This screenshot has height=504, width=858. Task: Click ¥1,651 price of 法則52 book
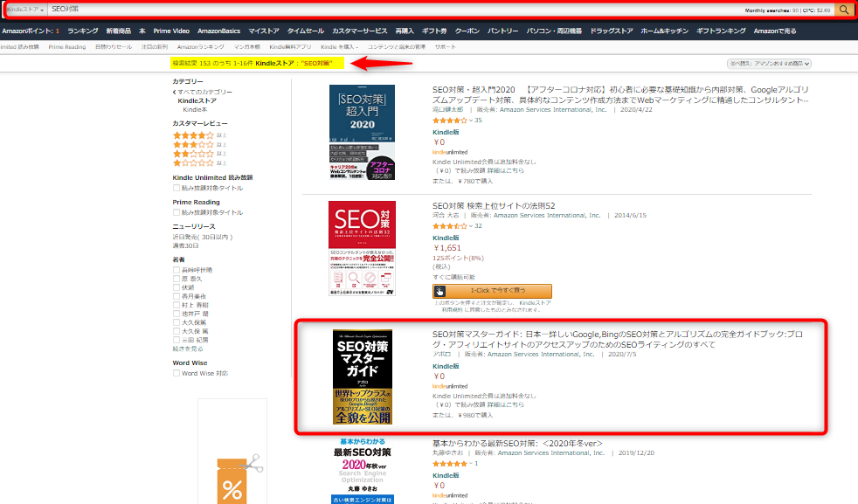447,248
